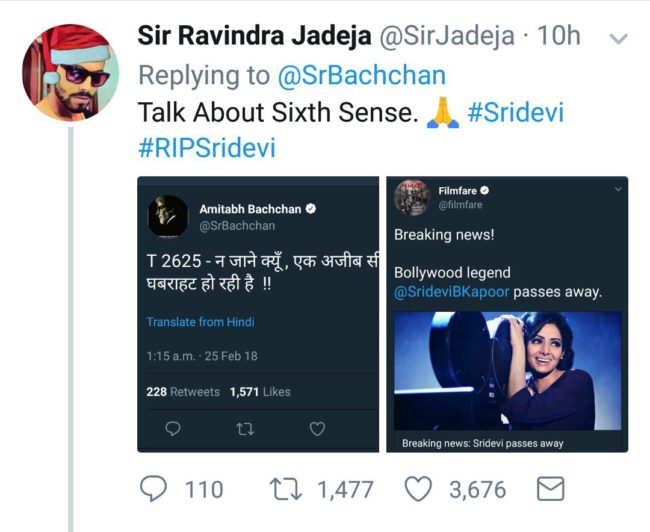The image size is (650, 532).
Task: Click the reply speech bubble with 110 replies
Action: tap(152, 490)
